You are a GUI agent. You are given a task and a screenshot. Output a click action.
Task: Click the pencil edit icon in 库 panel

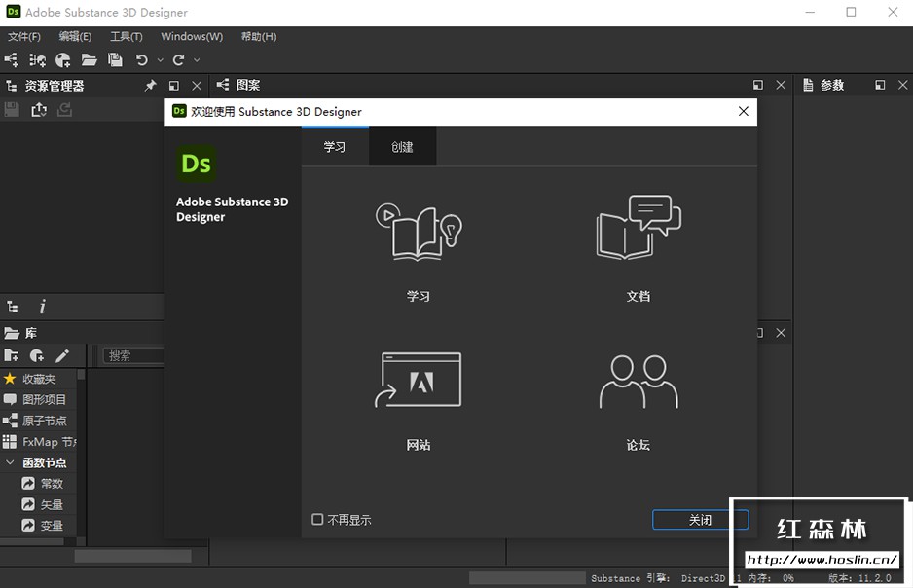[62, 356]
